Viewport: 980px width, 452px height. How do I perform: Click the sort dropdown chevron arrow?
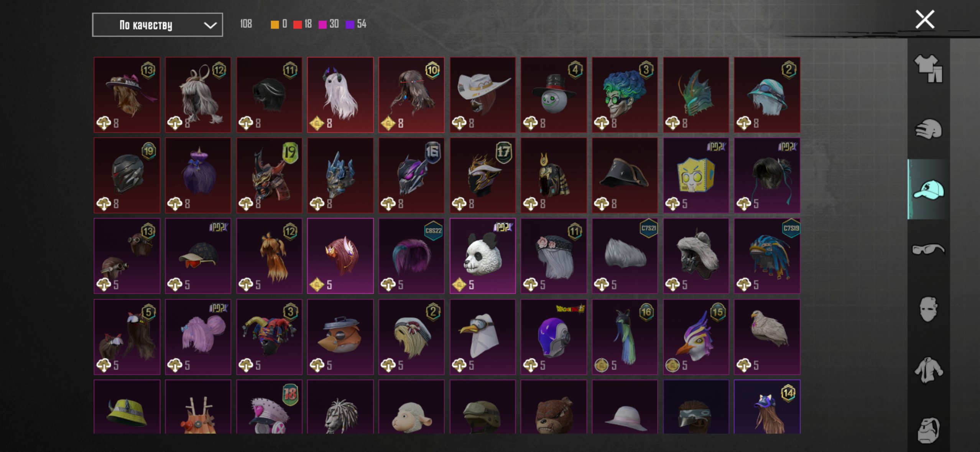210,25
